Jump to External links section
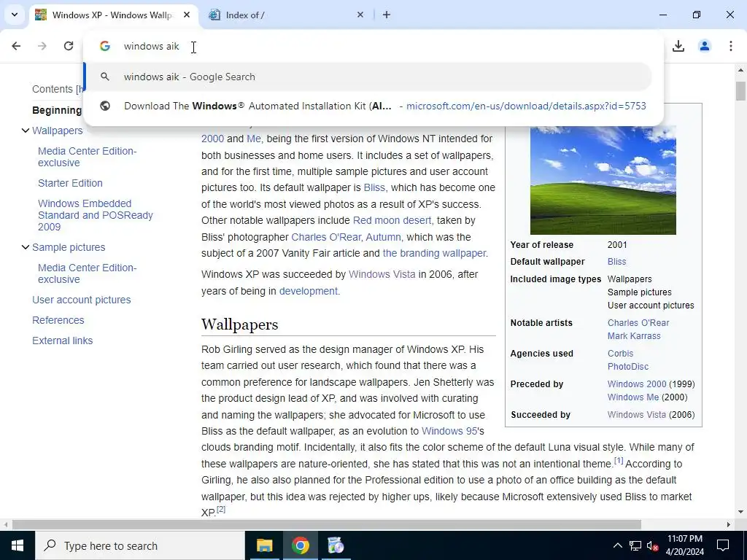The width and height of the screenshot is (747, 560). [63, 341]
